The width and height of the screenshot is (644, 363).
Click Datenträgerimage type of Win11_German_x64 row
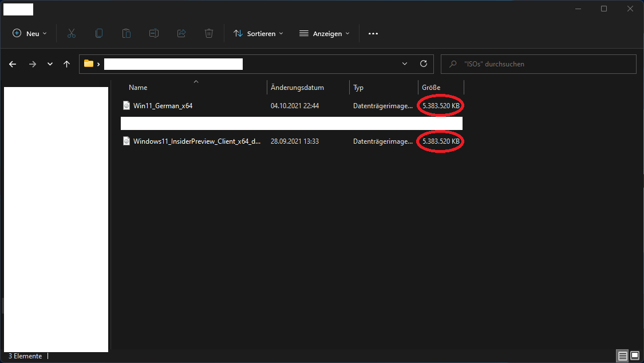[x=383, y=106]
